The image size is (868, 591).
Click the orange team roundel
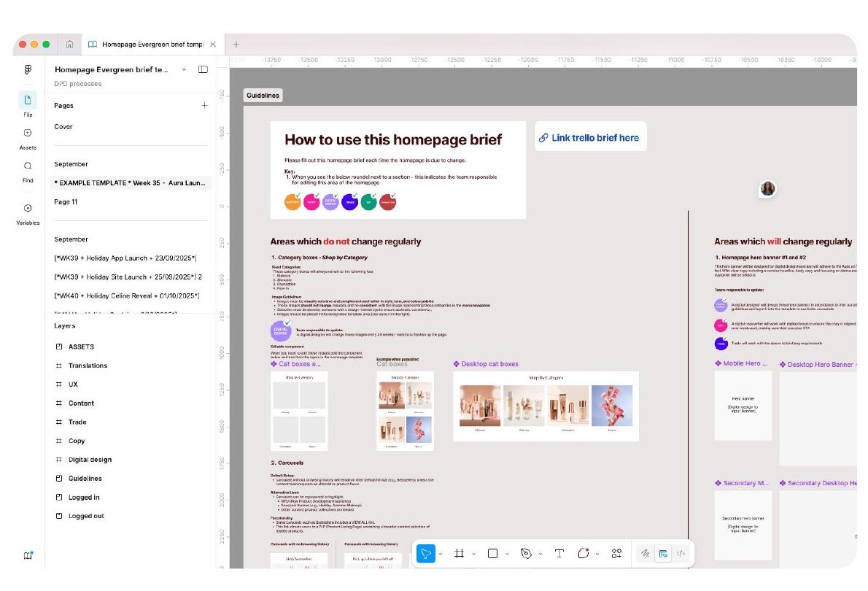[292, 202]
